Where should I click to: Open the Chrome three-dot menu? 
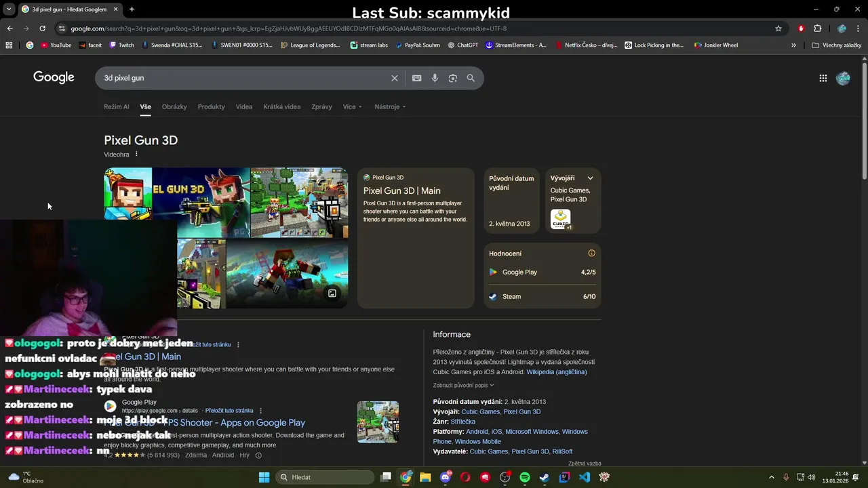[859, 28]
